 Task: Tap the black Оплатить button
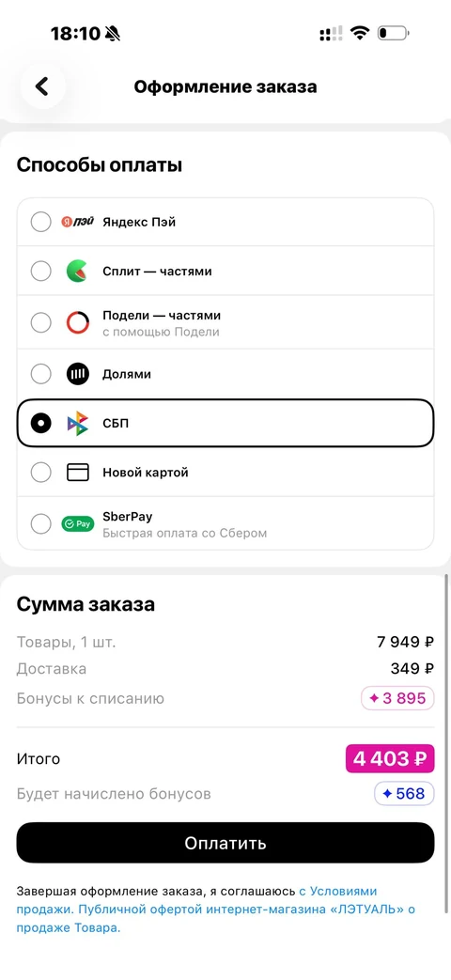coord(225,843)
